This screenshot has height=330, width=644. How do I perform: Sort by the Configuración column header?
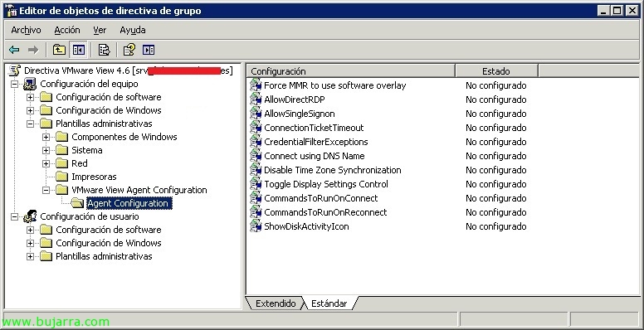tap(351, 71)
